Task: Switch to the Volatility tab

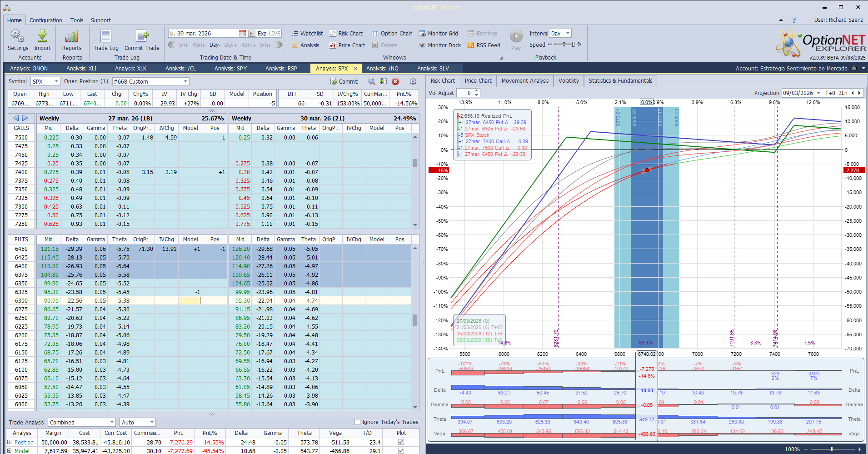Action: tap(569, 81)
